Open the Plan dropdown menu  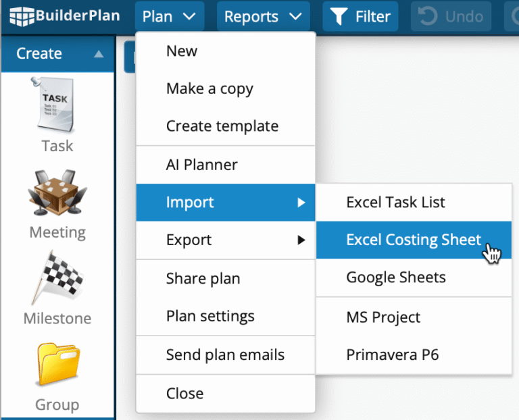[169, 16]
